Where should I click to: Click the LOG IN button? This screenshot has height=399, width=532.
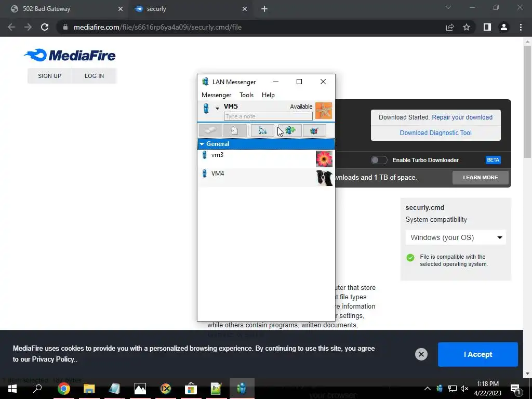[x=94, y=76]
